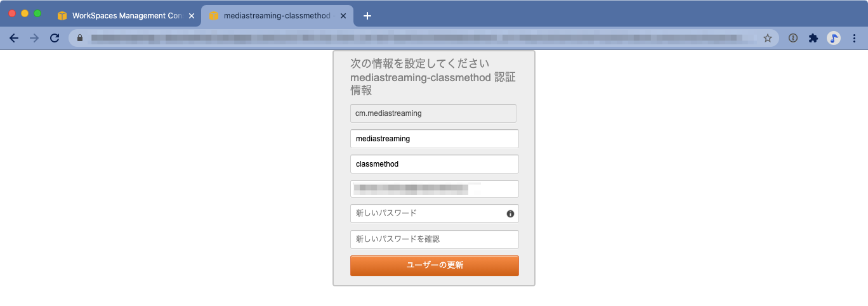The image size is (868, 306).
Task: Bookmark this page with the star icon
Action: pos(768,38)
